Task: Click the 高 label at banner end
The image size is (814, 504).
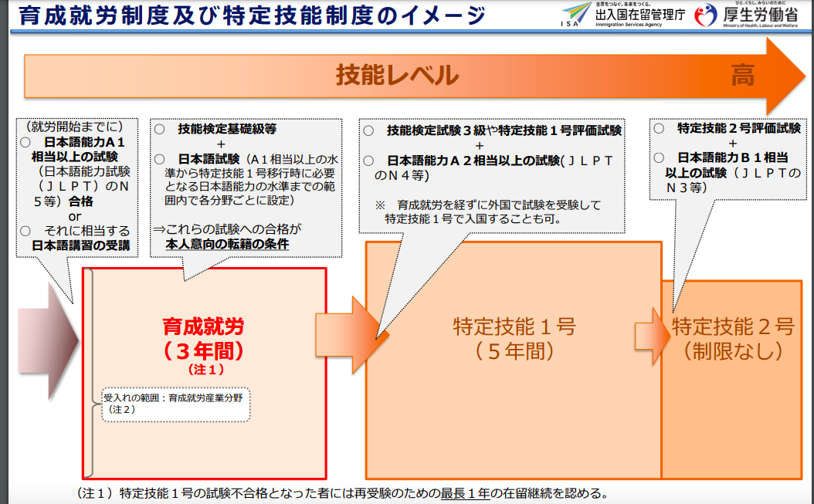Action: 742,75
